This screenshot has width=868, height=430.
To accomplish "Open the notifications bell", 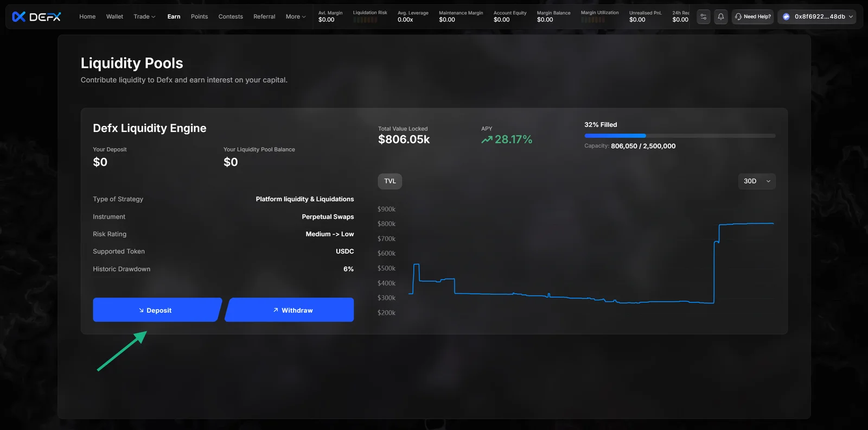I will tap(720, 17).
